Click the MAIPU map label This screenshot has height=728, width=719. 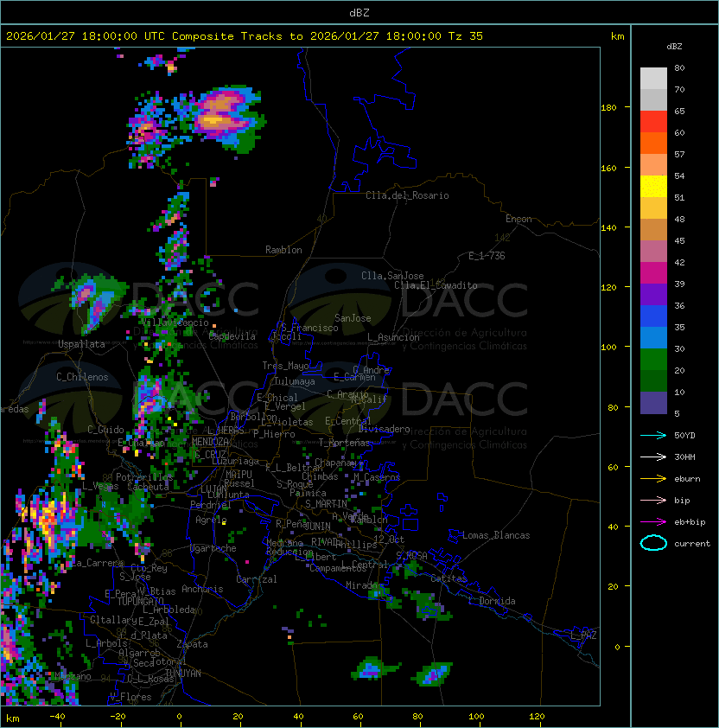click(x=239, y=474)
